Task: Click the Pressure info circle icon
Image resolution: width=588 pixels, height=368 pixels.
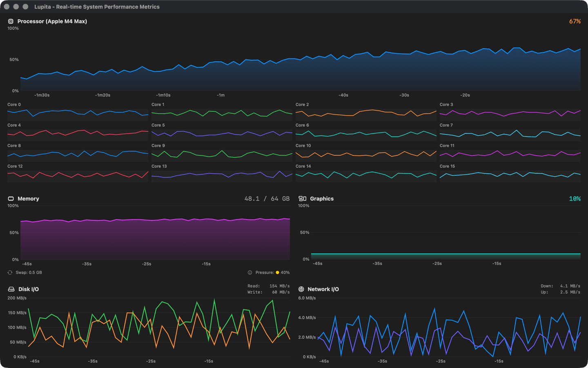Action: (x=249, y=272)
